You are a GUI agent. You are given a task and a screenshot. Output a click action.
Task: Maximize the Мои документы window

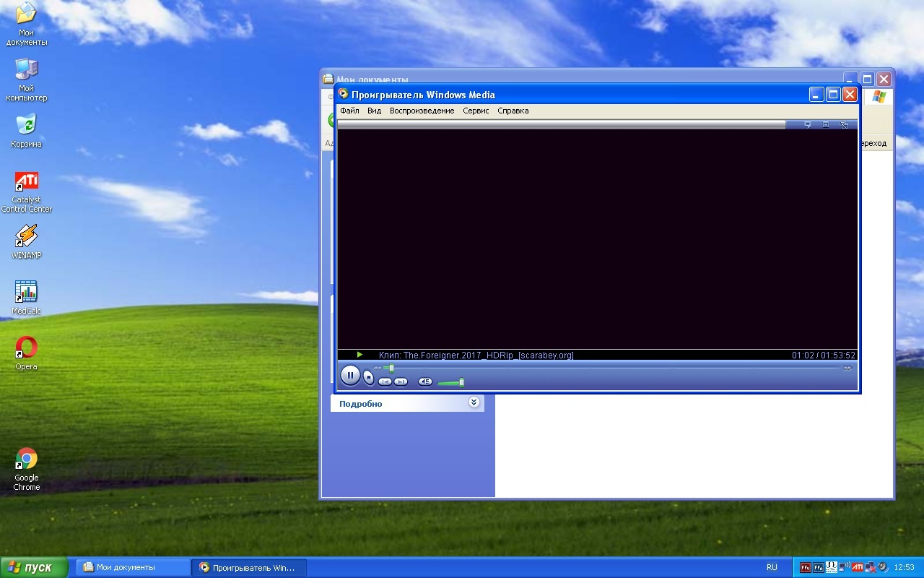click(867, 79)
